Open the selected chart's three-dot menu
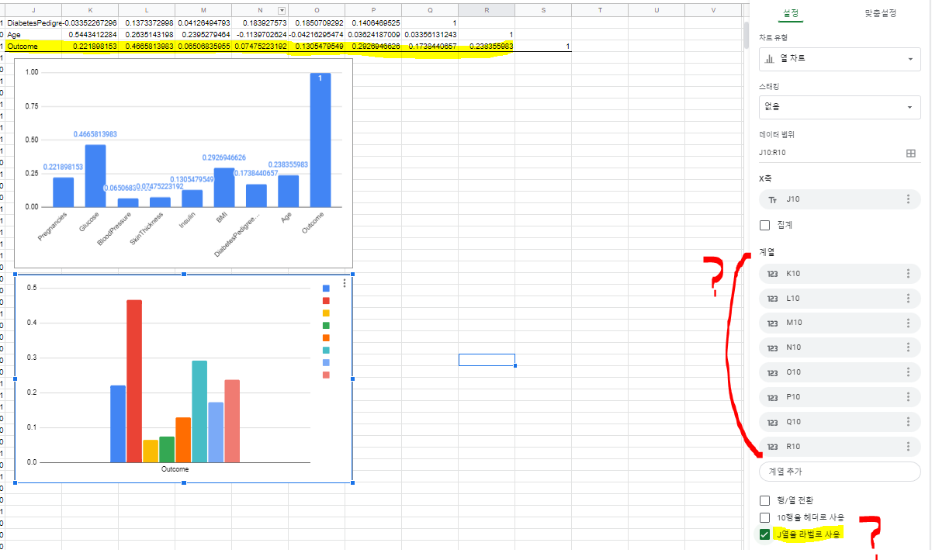Viewport: 932px width, 560px height. tap(345, 284)
